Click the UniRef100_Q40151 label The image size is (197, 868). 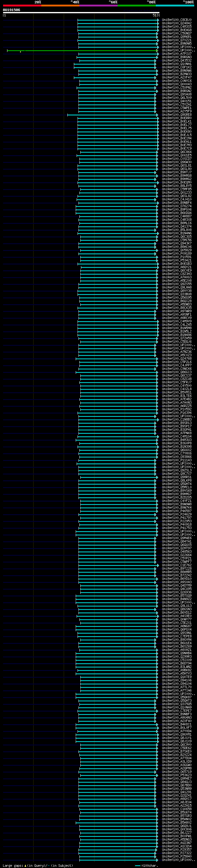point(176,101)
